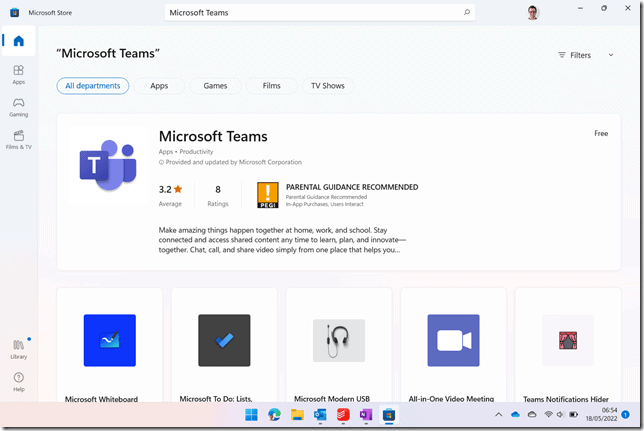The width and height of the screenshot is (644, 431).
Task: Open the All-in-One Video Meeting tile
Action: click(x=453, y=347)
